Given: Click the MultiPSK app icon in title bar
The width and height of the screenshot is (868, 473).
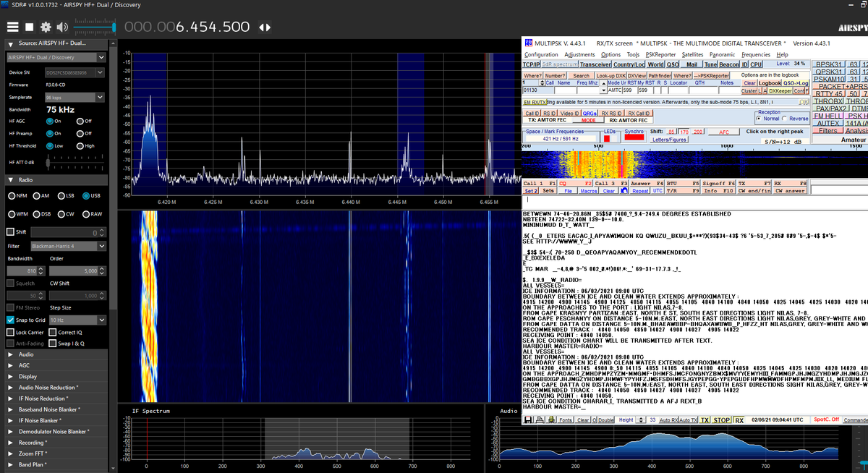Looking at the screenshot, I should pyautogui.click(x=528, y=43).
